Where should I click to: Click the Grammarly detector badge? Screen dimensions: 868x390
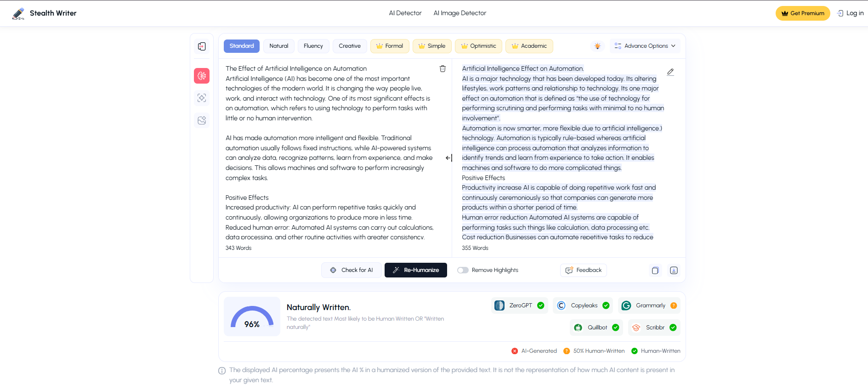[x=649, y=305]
